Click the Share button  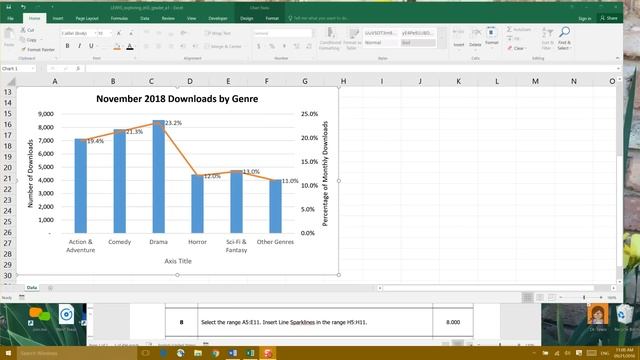(x=609, y=18)
